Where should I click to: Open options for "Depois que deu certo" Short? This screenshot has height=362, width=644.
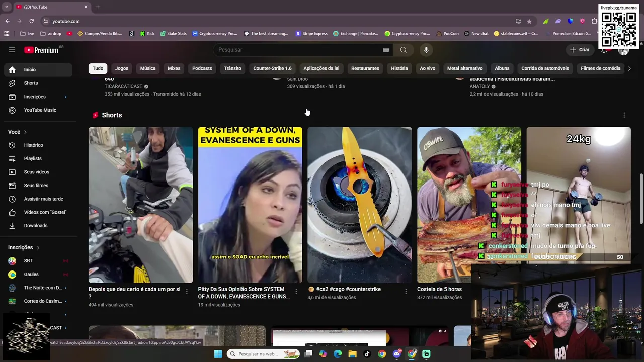click(x=187, y=292)
